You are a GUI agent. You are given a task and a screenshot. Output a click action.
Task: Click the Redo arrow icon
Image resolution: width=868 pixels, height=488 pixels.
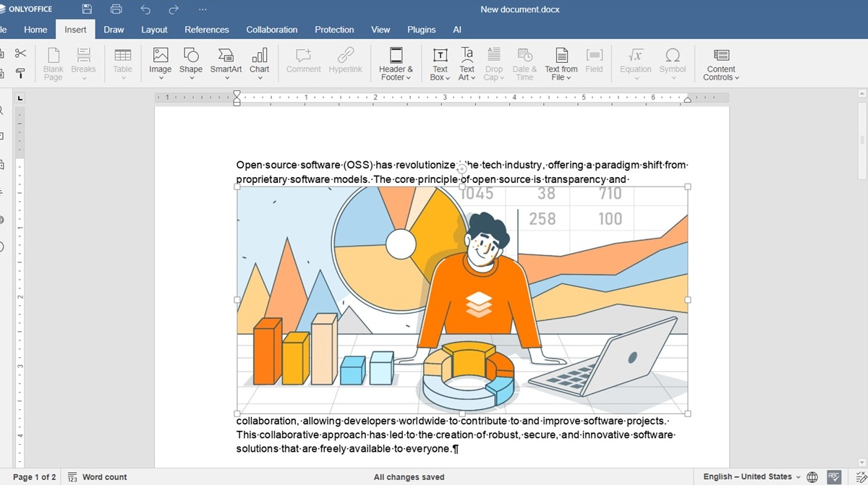174,9
